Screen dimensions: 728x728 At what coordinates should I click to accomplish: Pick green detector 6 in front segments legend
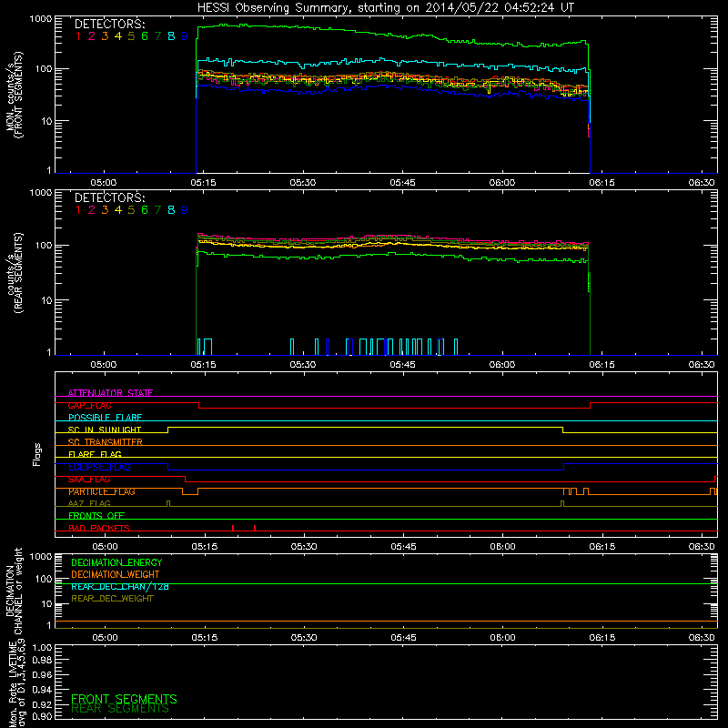[145, 36]
